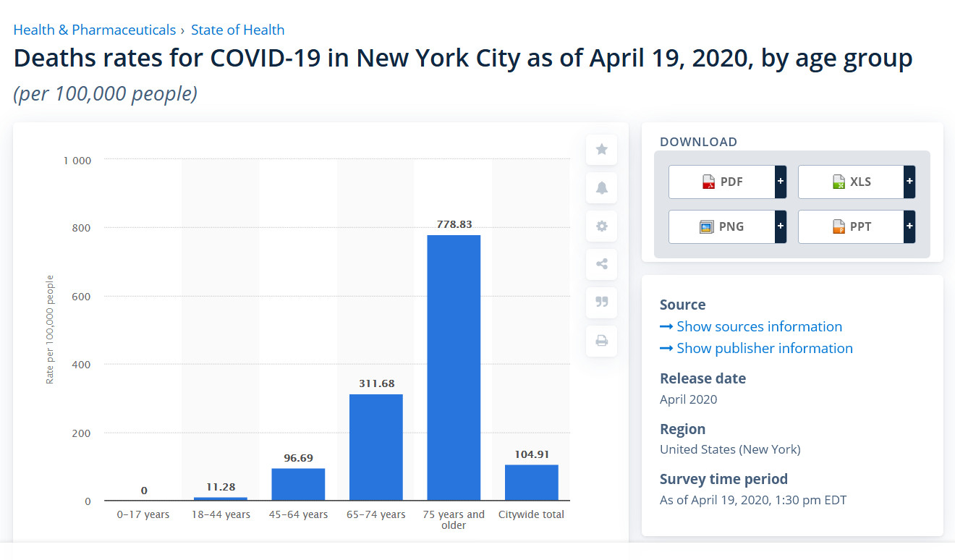
Task: Open chart settings via the gear icon
Action: coord(601,226)
